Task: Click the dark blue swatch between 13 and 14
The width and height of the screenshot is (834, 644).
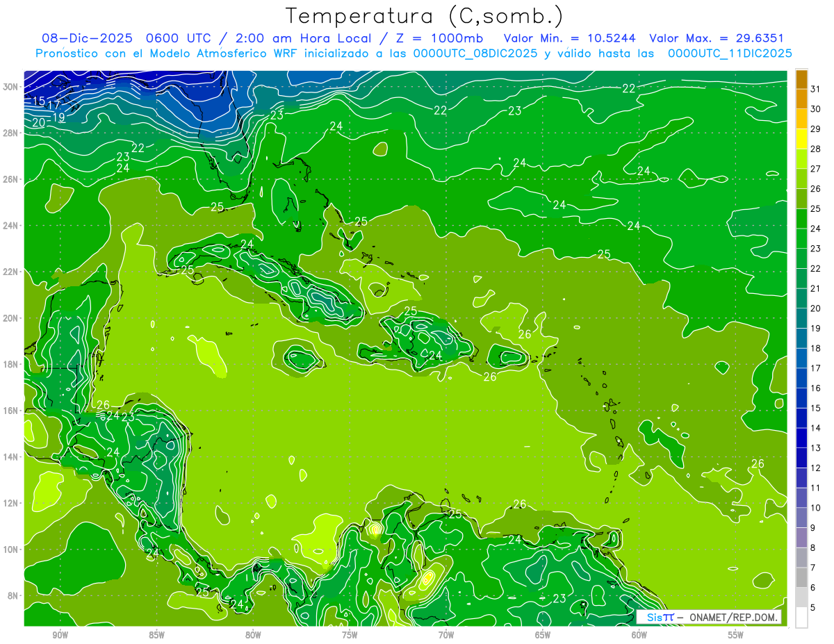Action: tap(801, 438)
